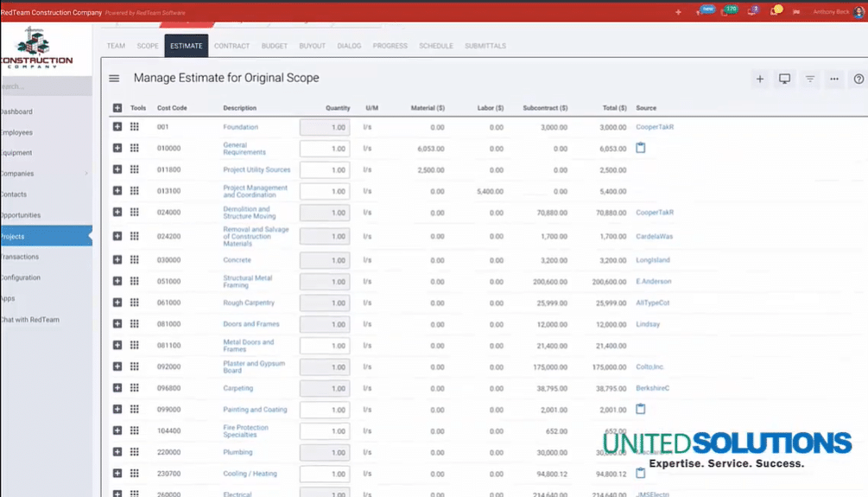Open the BerkshireC source link
Viewport: 868px width, 497px height.
tap(653, 388)
